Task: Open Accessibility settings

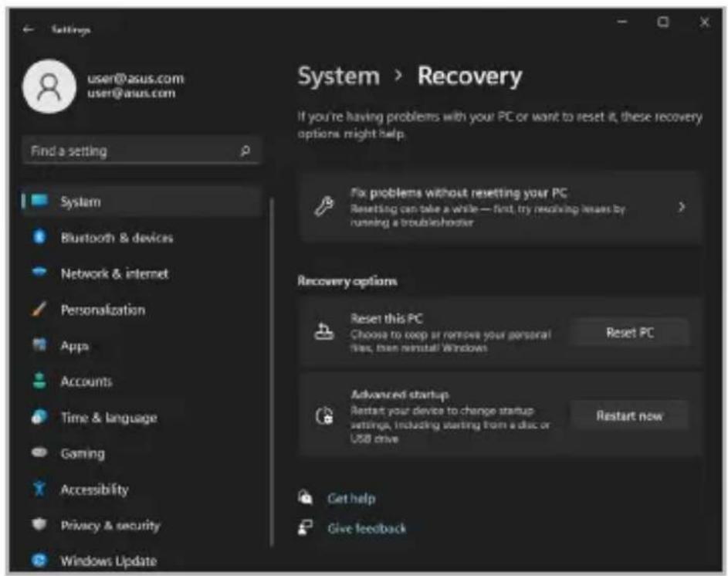Action: click(141, 489)
